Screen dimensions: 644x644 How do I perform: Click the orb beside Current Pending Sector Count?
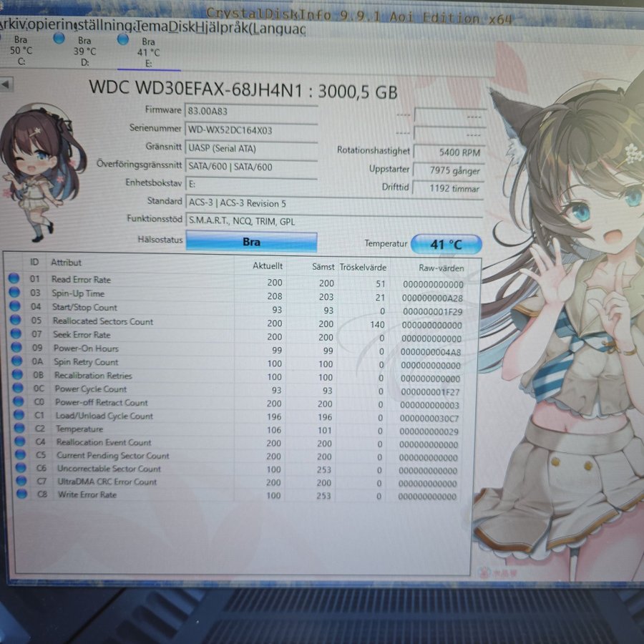20,454
